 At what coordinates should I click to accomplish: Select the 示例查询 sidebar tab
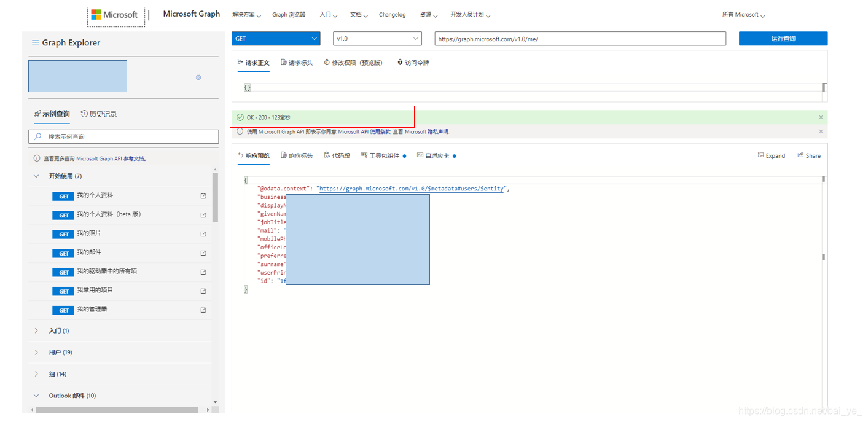(52, 114)
